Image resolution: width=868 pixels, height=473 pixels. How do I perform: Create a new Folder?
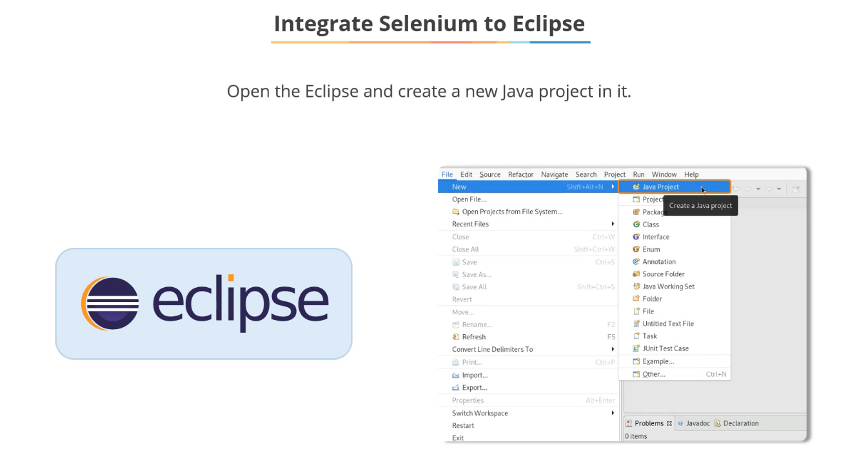click(675, 299)
